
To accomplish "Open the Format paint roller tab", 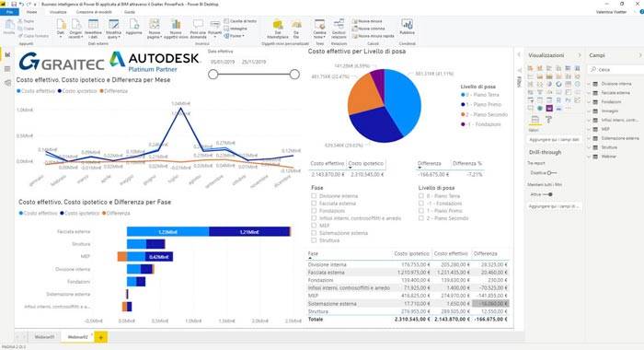I will (x=548, y=120).
